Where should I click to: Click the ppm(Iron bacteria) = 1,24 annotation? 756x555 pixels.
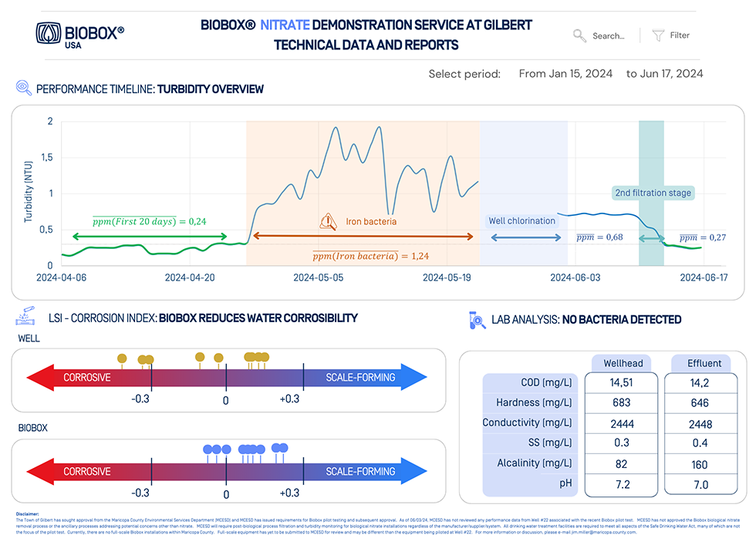coord(370,256)
